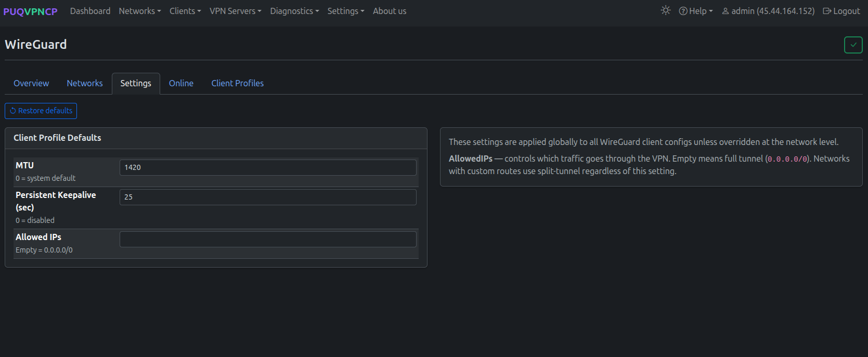Switch to the WireGuard Networks tab
Viewport: 868px width, 357px height.
click(x=85, y=83)
